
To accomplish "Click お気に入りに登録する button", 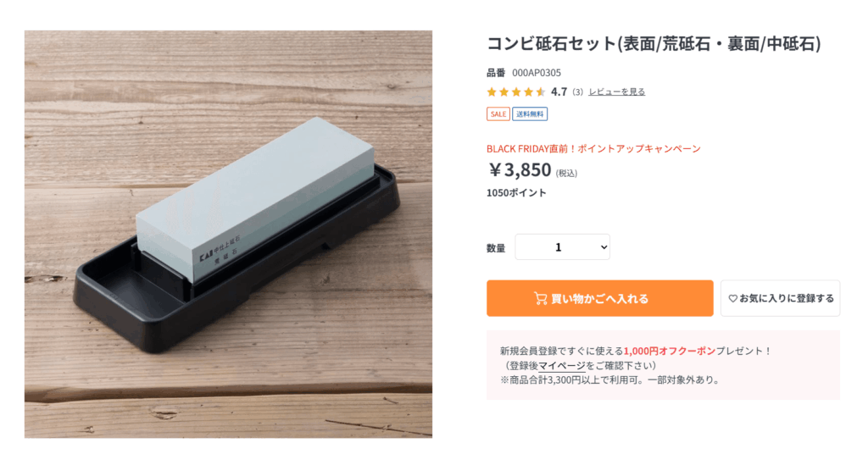I will (x=781, y=299).
